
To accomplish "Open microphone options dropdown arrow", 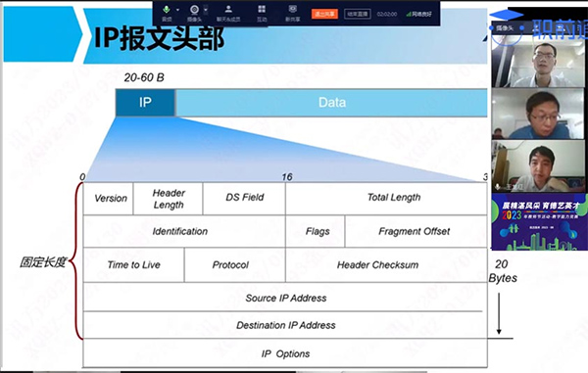I will (177, 10).
